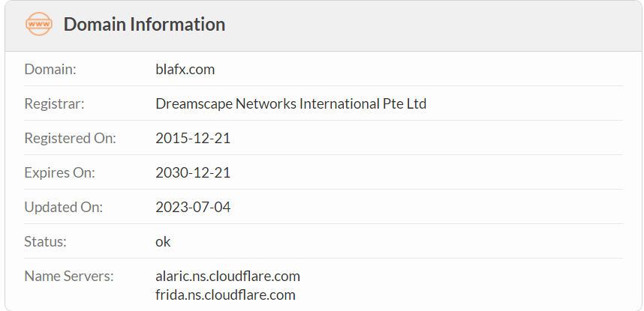Click the orange www globe icon
The image size is (644, 311).
pos(39,24)
